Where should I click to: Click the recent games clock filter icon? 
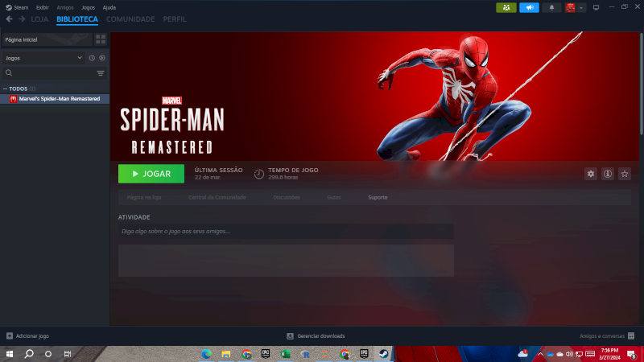tap(92, 58)
